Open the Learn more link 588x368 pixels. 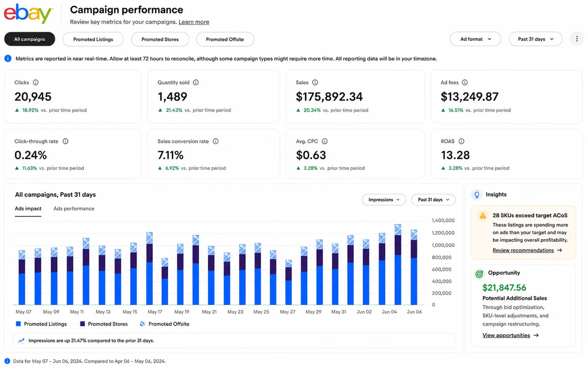tap(194, 22)
